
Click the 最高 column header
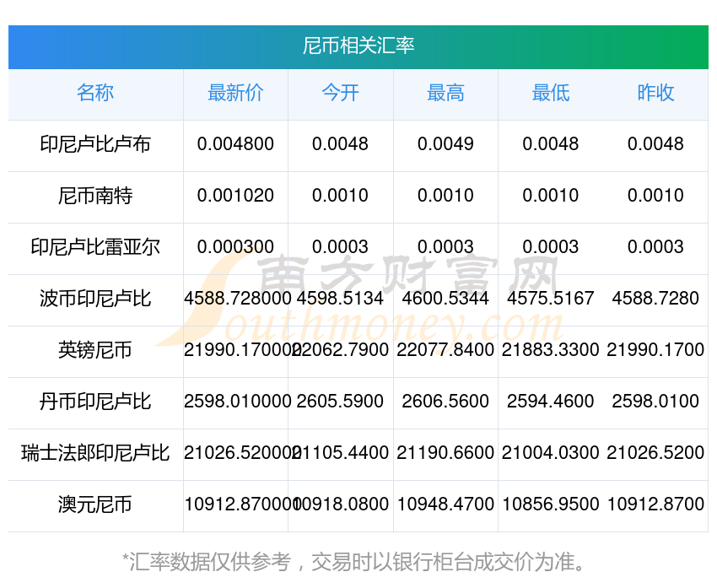(445, 94)
